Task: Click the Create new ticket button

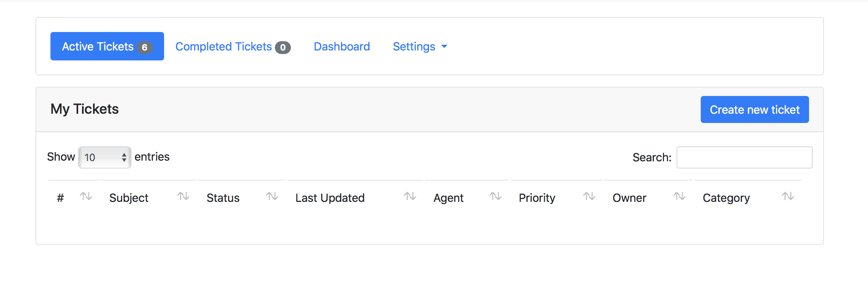Action: pyautogui.click(x=754, y=109)
